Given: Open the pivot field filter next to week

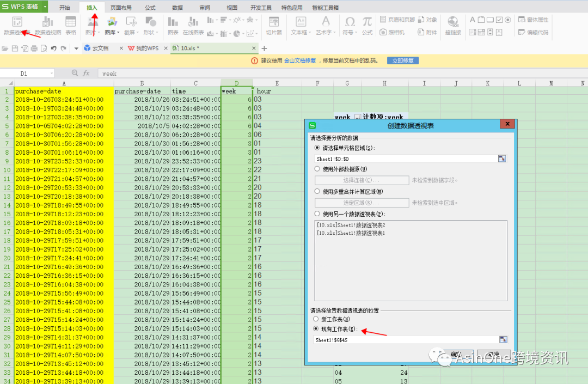Looking at the screenshot, I should pyautogui.click(x=357, y=117).
